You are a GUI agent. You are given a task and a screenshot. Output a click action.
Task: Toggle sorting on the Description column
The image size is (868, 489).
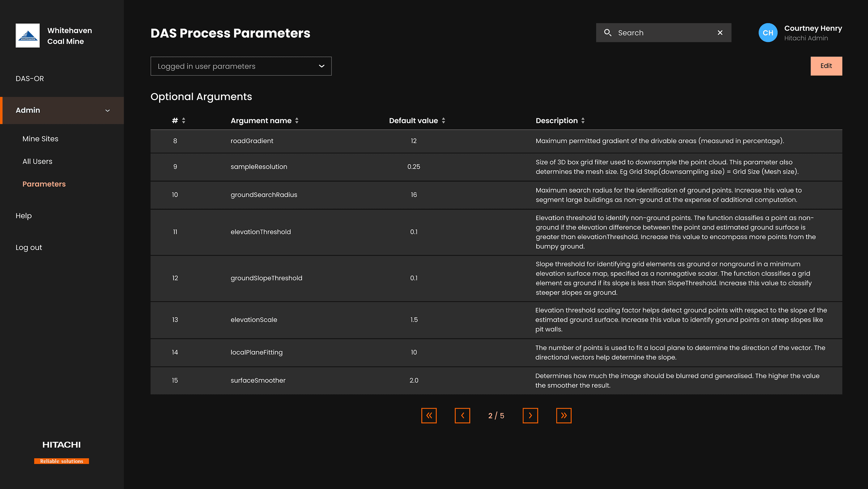[583, 120]
